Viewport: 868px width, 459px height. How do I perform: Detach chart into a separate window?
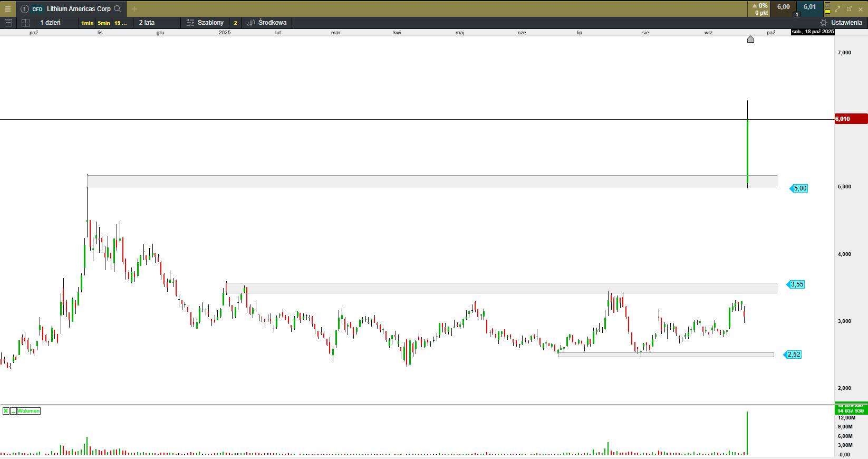849,9
